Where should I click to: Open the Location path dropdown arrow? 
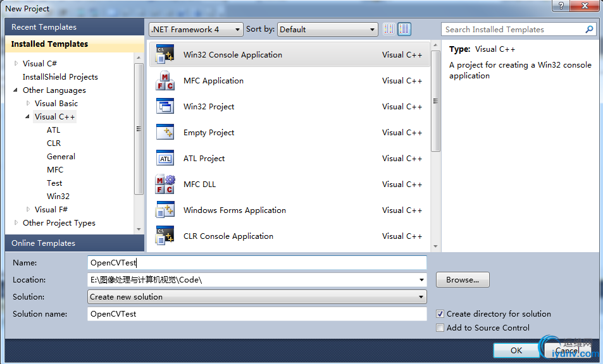[421, 280]
